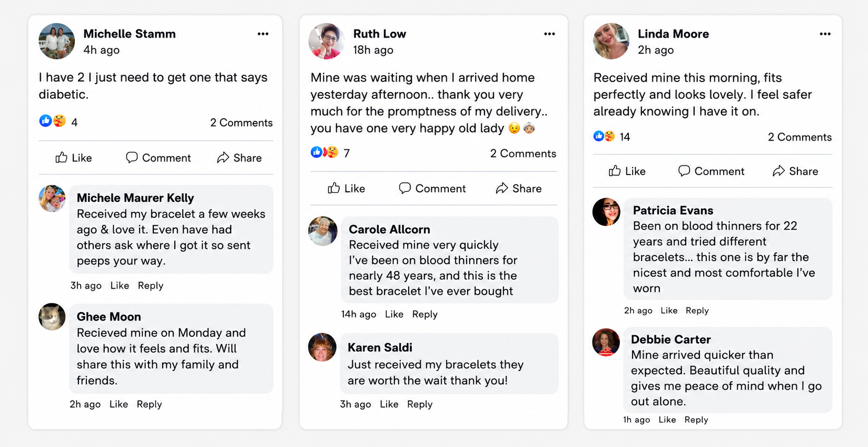Screen dimensions: 868x447
Task: Open three-dot options on Ruth Low's post
Action: click(549, 34)
